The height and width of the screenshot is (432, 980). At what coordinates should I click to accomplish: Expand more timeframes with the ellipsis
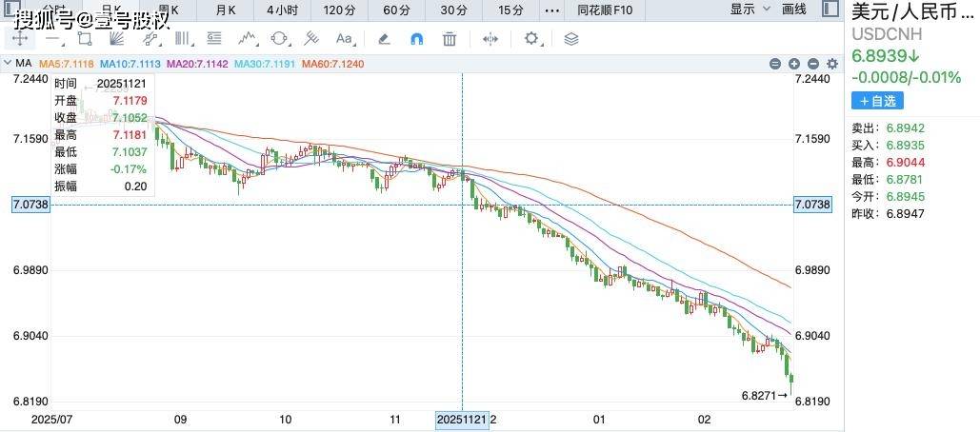(x=551, y=10)
